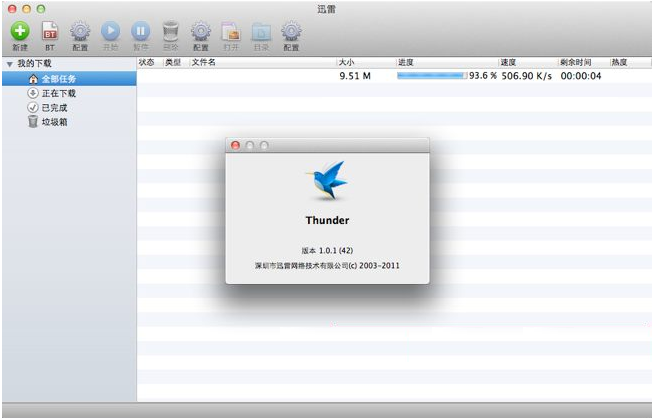Image resolution: width=653 pixels, height=418 pixels.
Task: Click the 506.90 K/s speed value
Action: pyautogui.click(x=527, y=76)
